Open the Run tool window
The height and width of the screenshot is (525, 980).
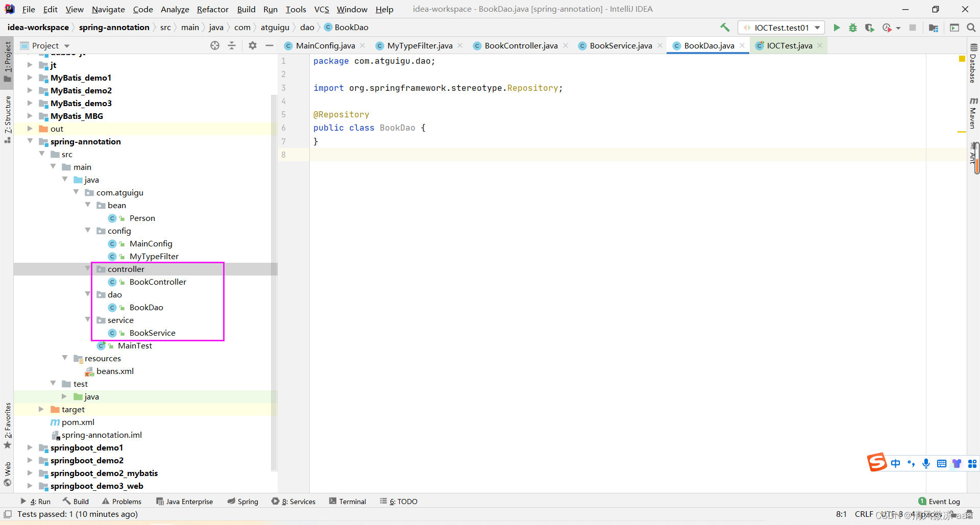[35, 502]
